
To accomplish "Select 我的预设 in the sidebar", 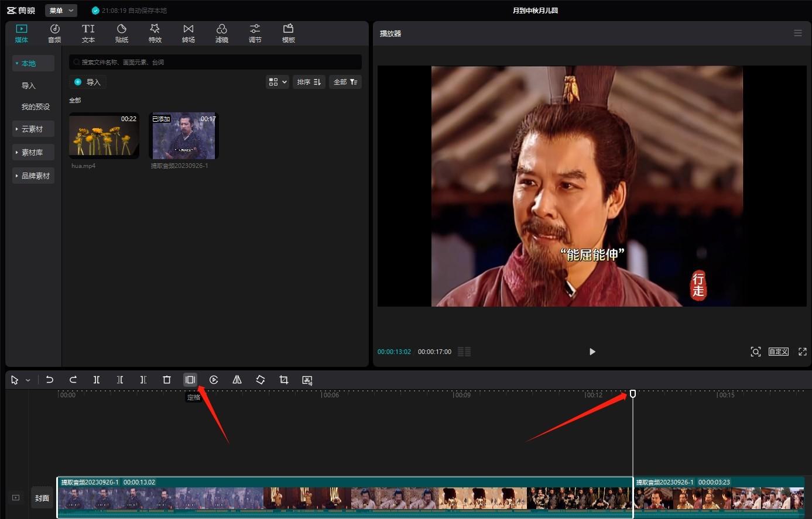I will coord(36,106).
